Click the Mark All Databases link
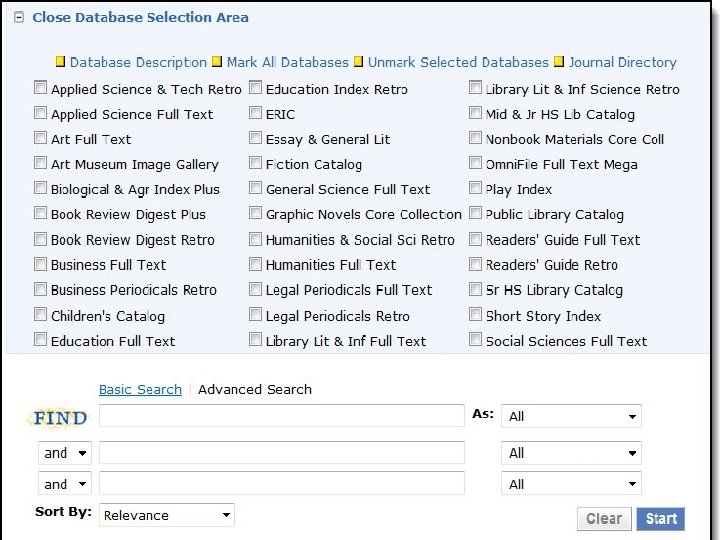 pyautogui.click(x=288, y=62)
